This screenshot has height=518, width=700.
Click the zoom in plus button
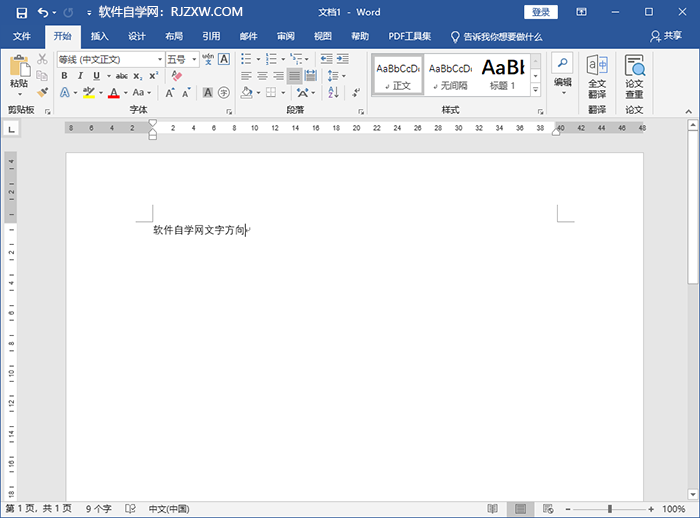click(651, 509)
